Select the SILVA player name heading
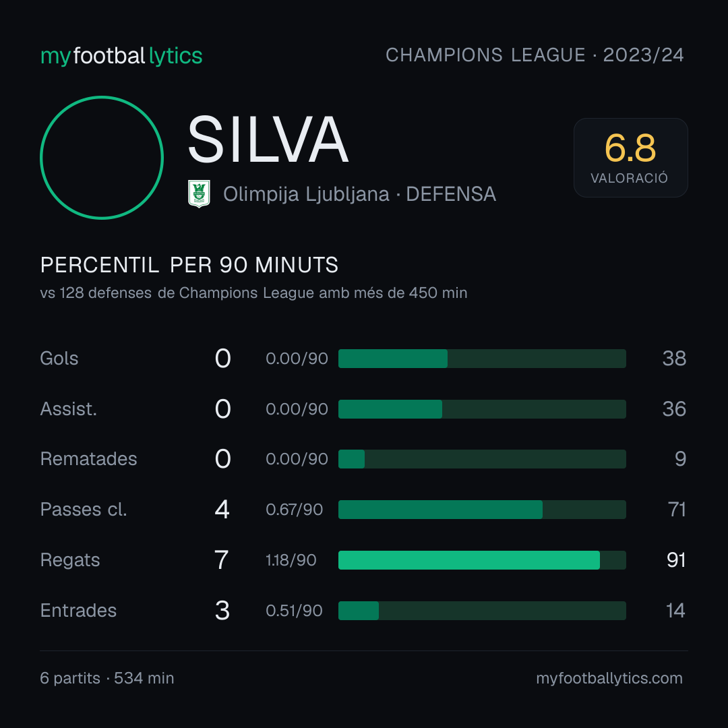Image resolution: width=728 pixels, height=728 pixels. [x=268, y=140]
